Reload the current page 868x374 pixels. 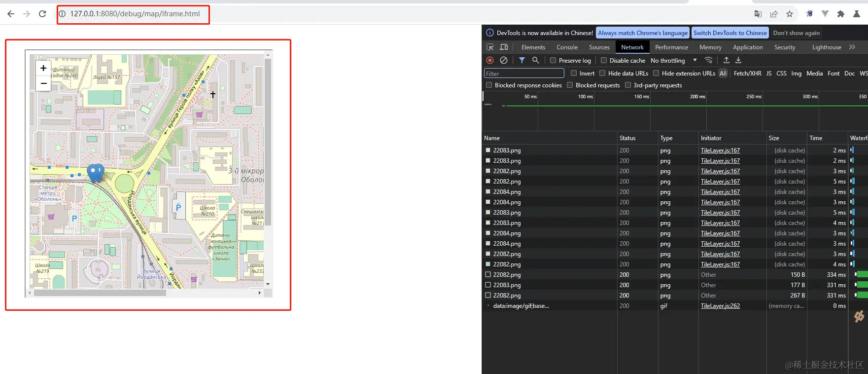tap(42, 14)
